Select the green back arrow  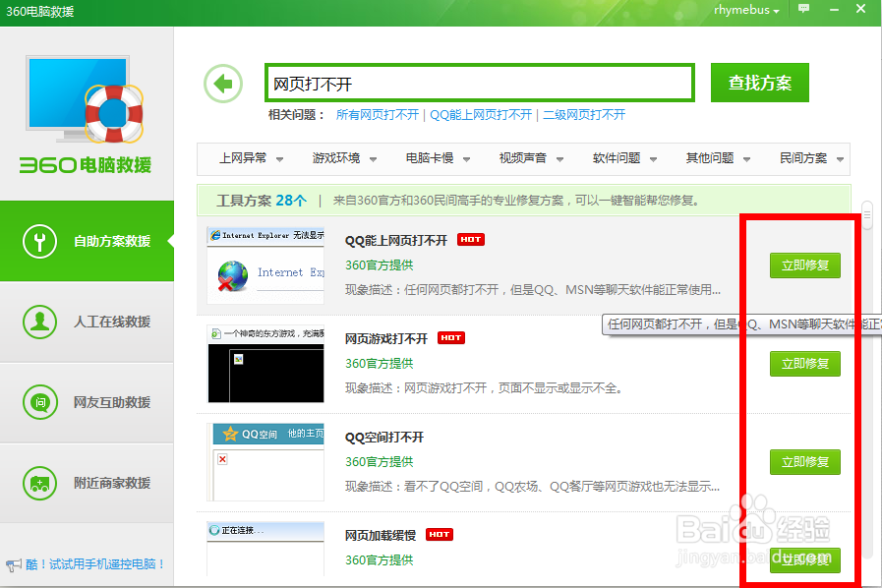tap(222, 84)
